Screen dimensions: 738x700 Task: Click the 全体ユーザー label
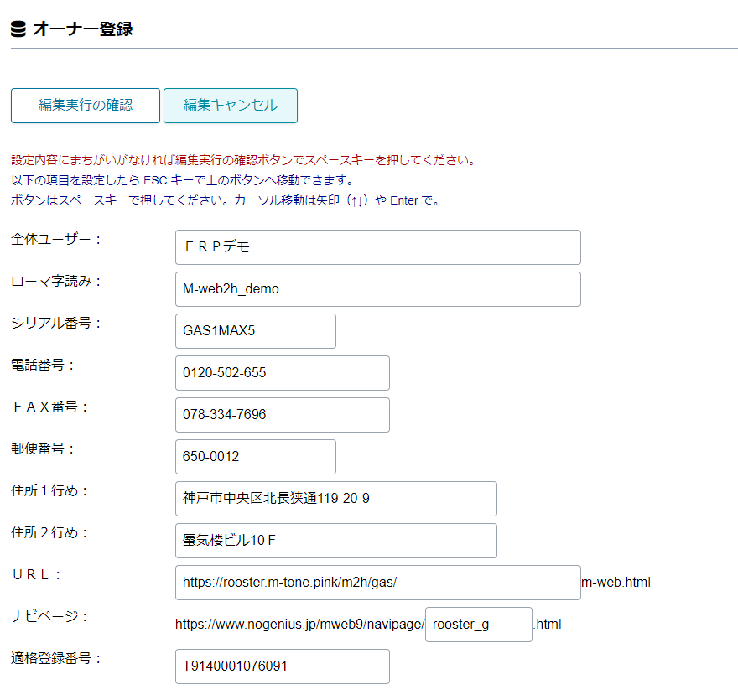[x=56, y=239]
